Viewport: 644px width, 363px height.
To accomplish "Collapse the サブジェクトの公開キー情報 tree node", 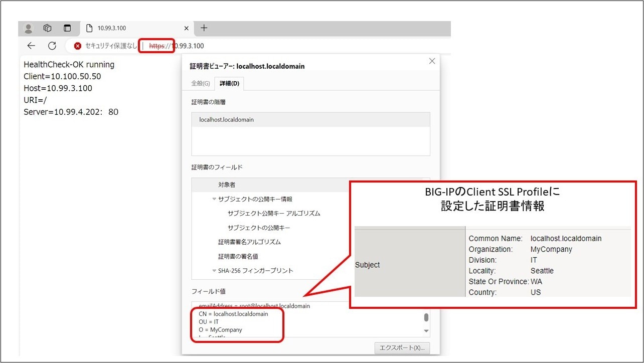I will tap(214, 199).
